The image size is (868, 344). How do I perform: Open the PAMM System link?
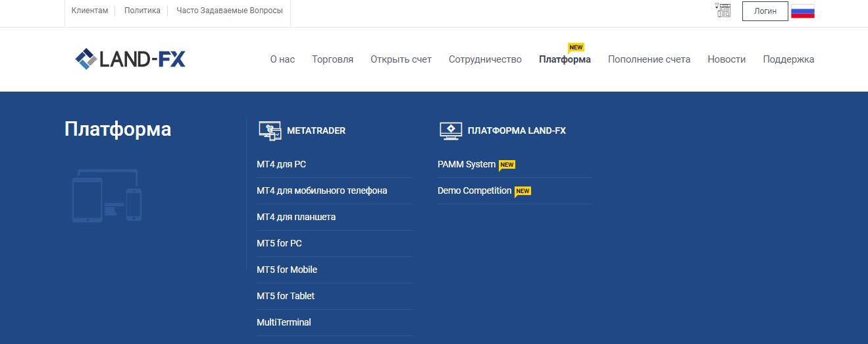[x=467, y=164]
